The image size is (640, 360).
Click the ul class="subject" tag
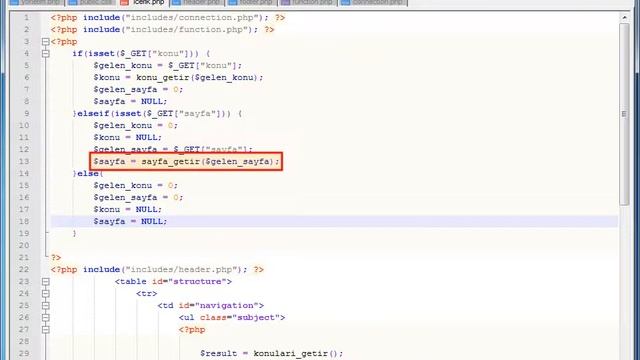pos(231,318)
